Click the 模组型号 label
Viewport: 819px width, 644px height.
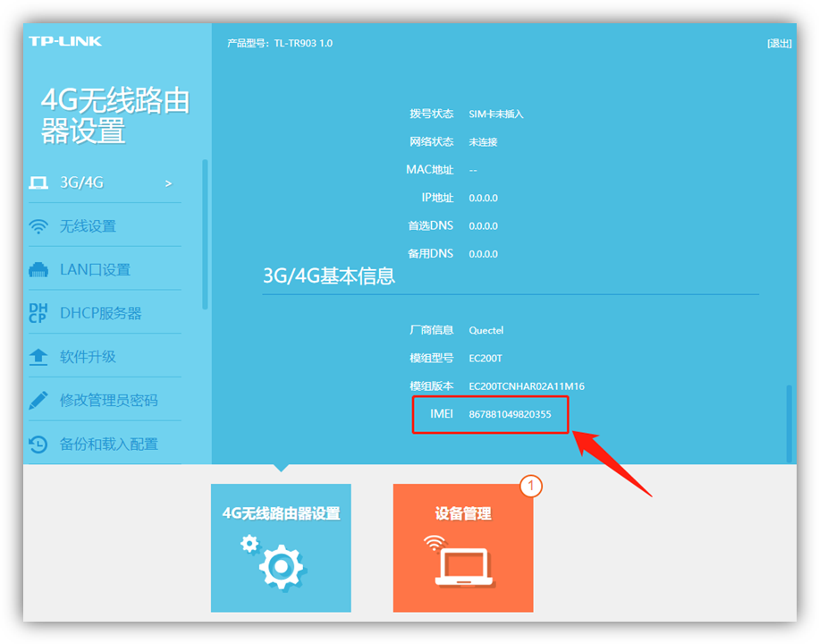click(432, 359)
